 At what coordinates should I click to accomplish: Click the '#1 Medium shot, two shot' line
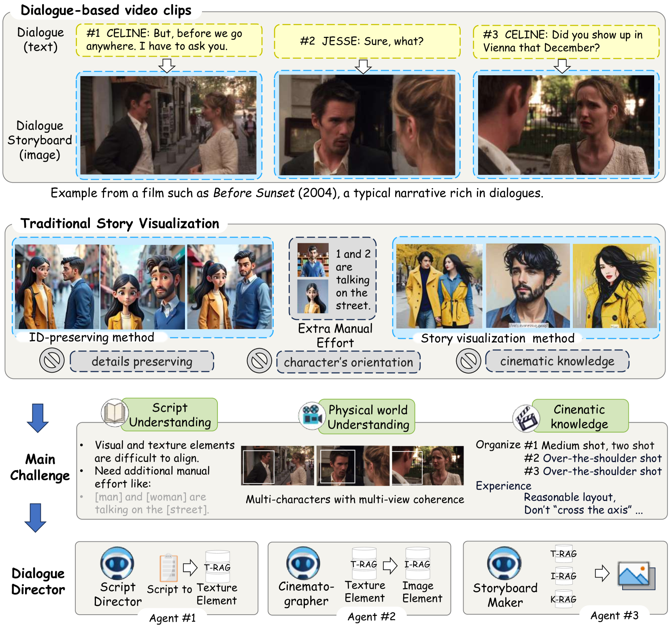click(x=589, y=446)
